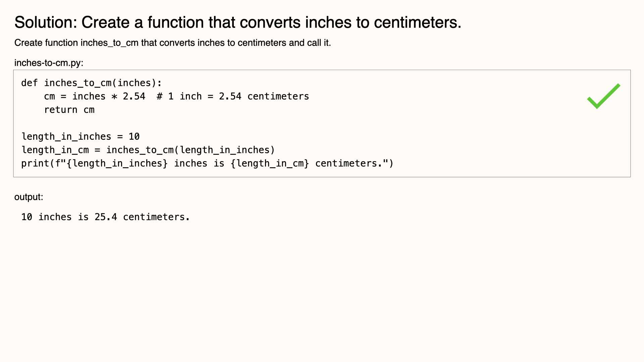
Task: Click the def inches_to_cm(inches) line
Action: [x=92, y=83]
